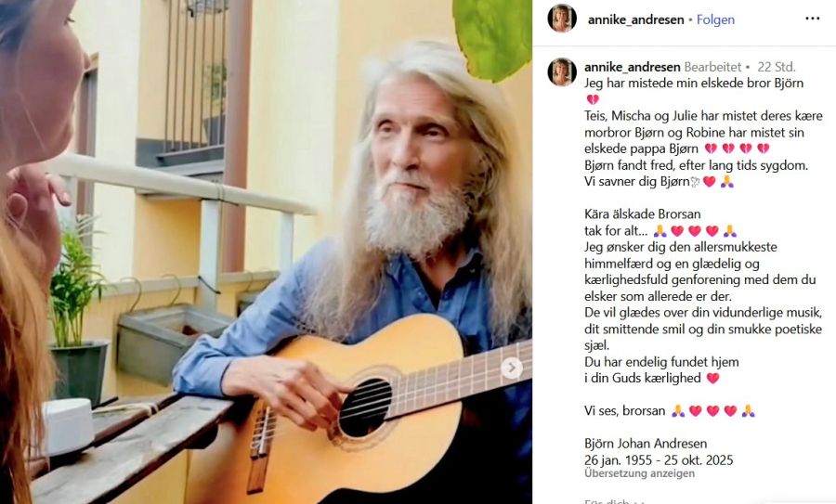Viewport: 836px width, 504px height.
Task: Click the profile avatar beside the caption
Action: (x=562, y=71)
